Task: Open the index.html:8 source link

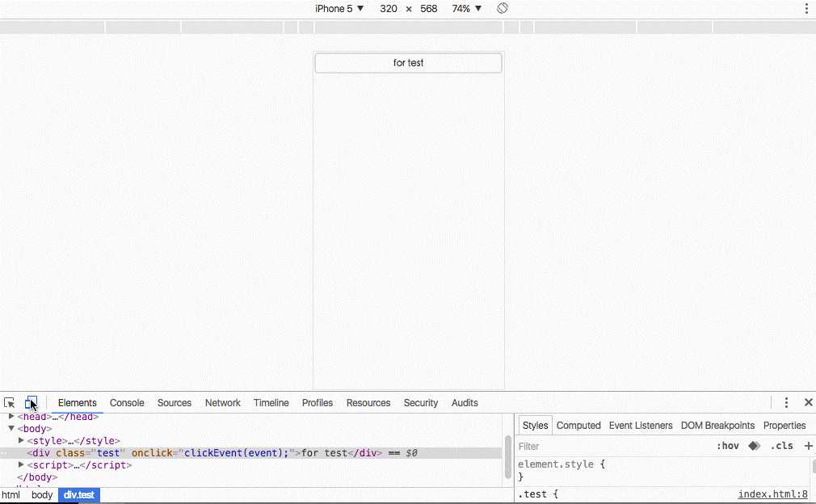Action: pos(773,494)
